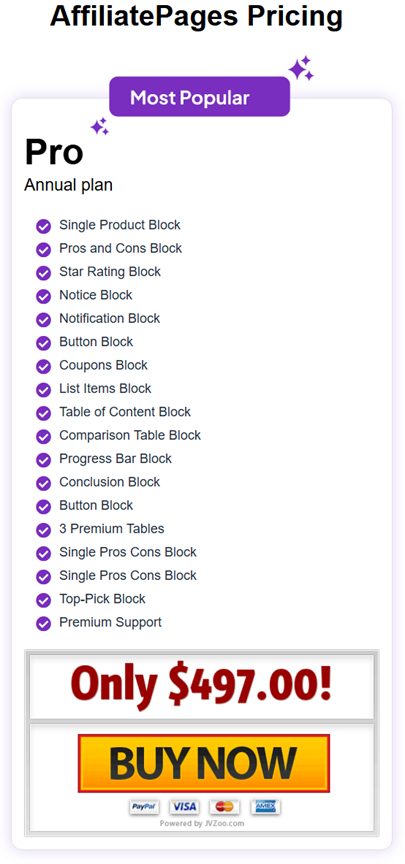Select the 3 Premium Tables feature text
The image size is (405, 864).
click(x=112, y=528)
